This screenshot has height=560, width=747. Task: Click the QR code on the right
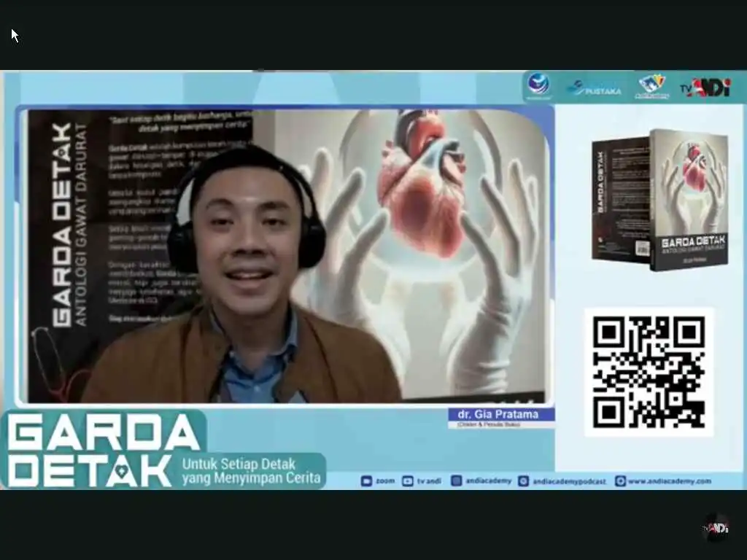(x=649, y=372)
